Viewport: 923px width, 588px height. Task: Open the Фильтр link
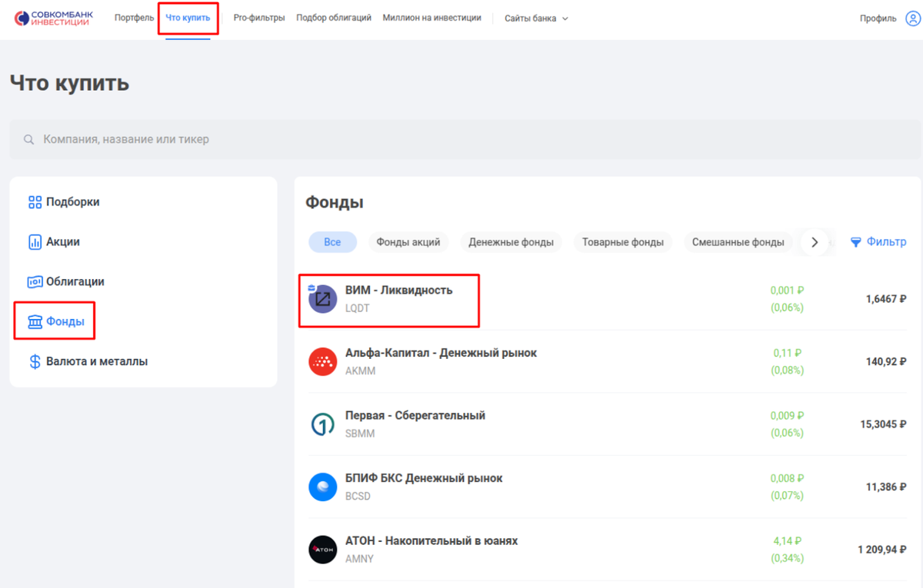pos(878,242)
